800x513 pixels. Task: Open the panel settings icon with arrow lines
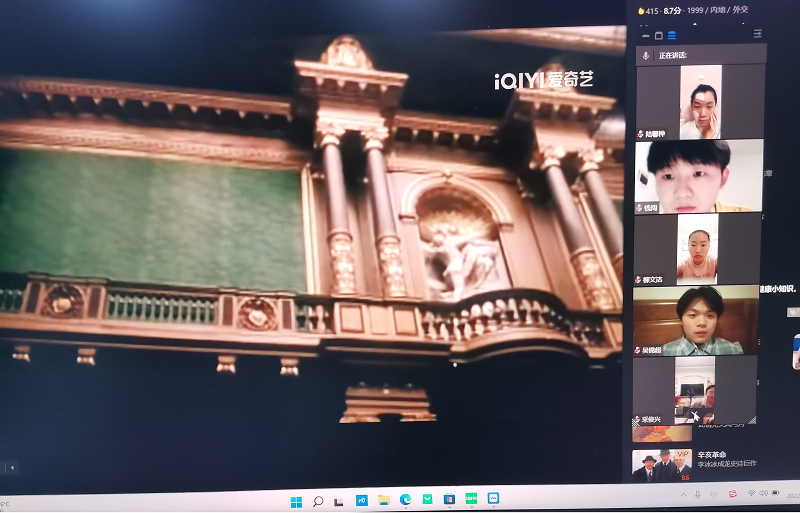758,34
